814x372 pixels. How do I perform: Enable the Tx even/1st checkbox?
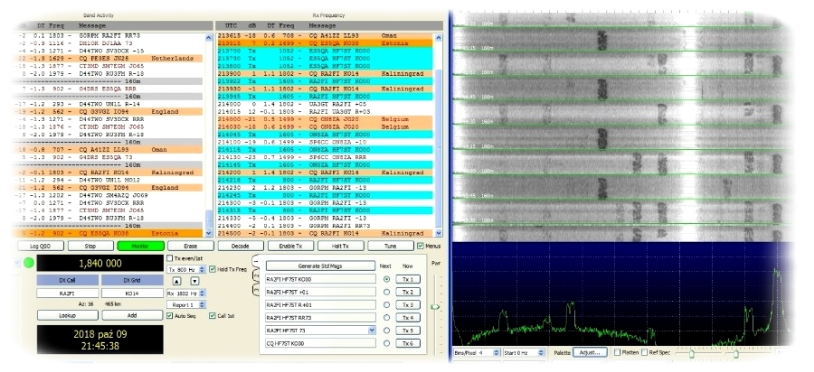click(x=169, y=258)
